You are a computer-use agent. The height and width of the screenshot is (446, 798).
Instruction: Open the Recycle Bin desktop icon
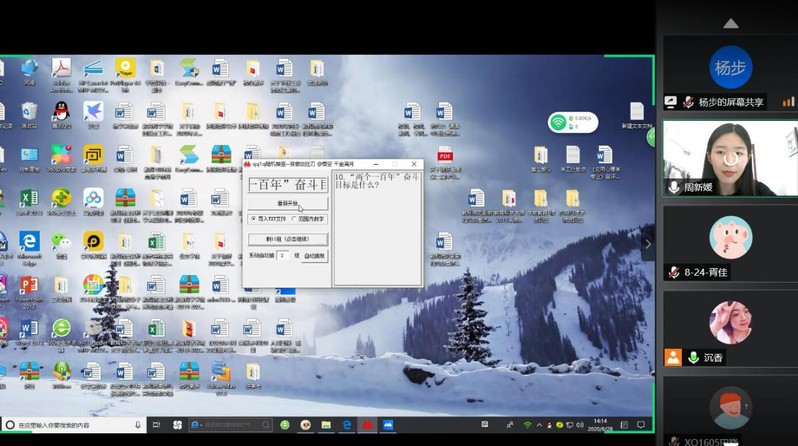29,112
